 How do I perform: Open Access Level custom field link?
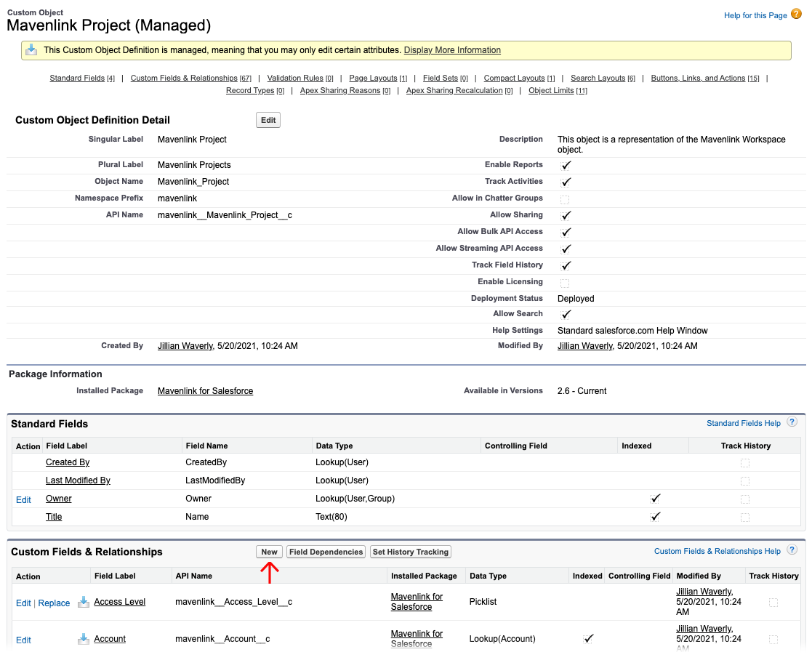(120, 602)
